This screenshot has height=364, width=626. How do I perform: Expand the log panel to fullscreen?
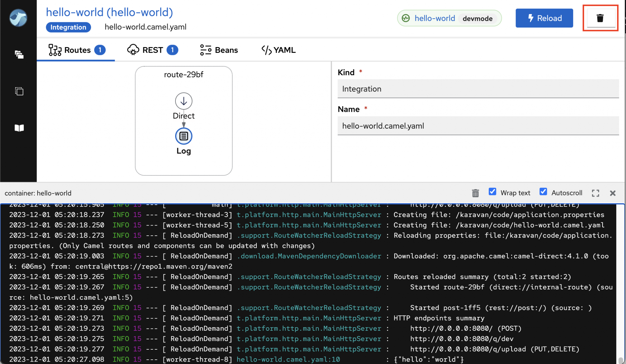click(595, 193)
